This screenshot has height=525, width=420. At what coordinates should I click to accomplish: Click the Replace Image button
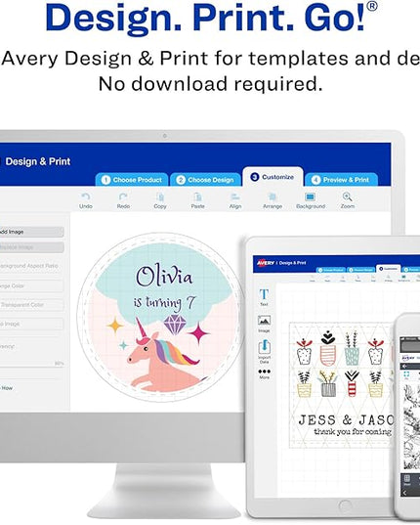point(31,247)
